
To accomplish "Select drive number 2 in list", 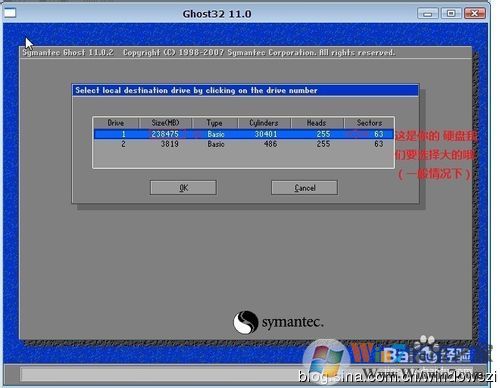I will tap(123, 144).
